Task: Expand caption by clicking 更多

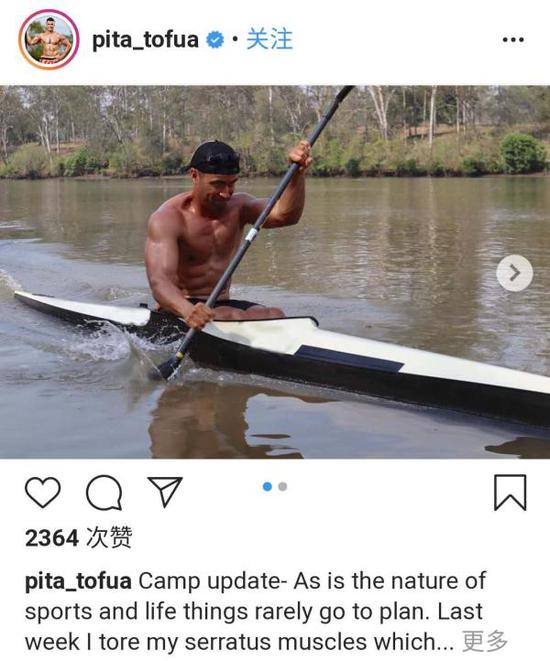Action: pos(484,642)
